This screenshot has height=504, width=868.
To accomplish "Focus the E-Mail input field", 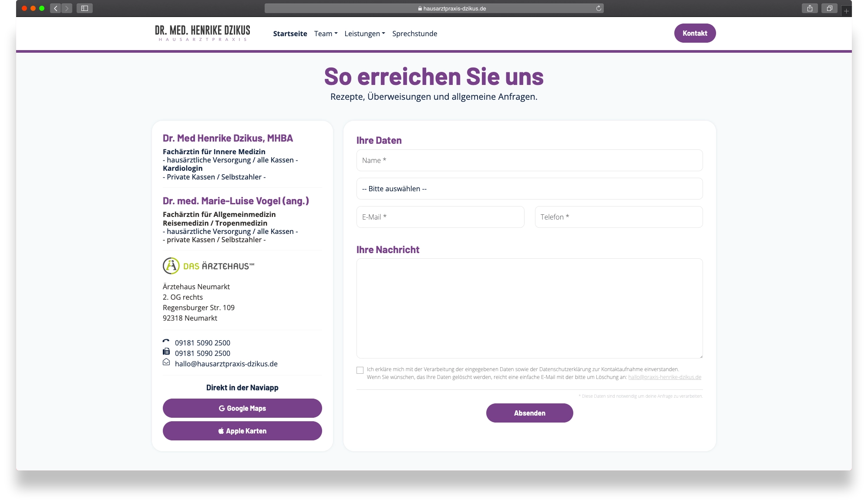I will coord(440,217).
